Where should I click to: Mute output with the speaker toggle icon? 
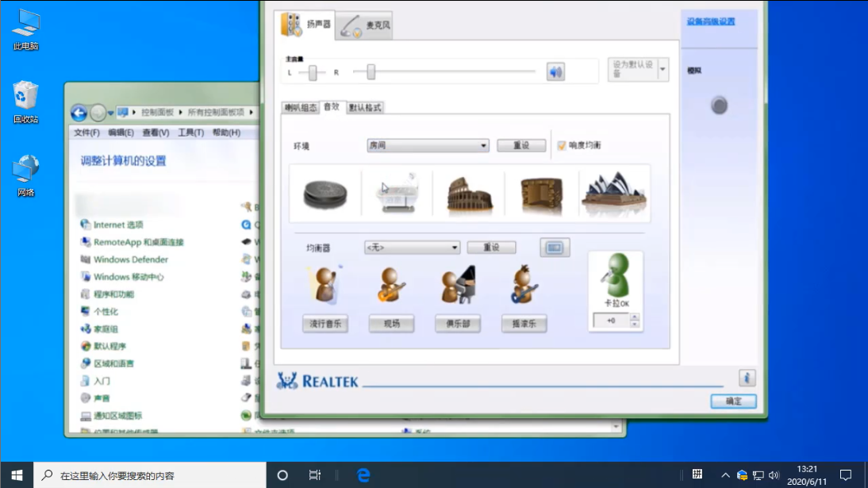pos(555,71)
